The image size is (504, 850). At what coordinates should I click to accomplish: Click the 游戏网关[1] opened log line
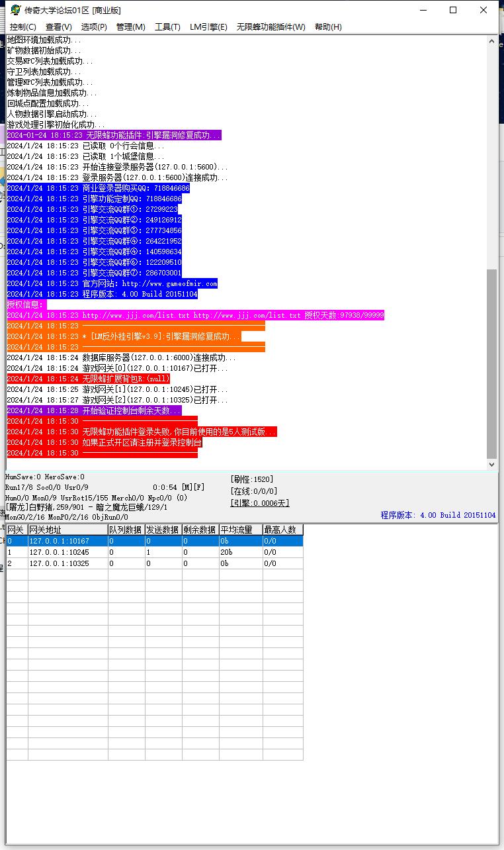pos(117,389)
